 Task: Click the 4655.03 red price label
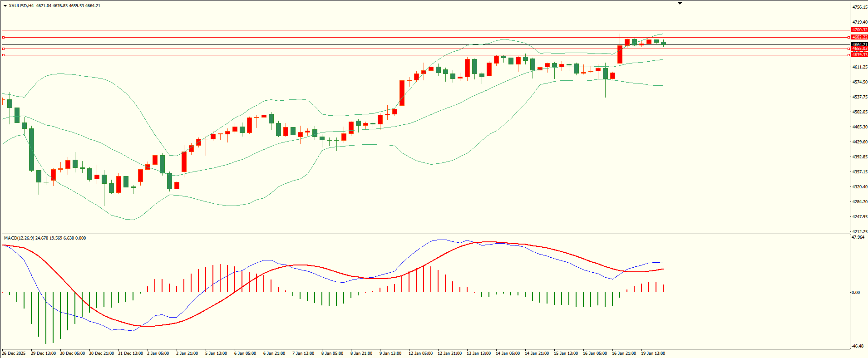[859, 49]
